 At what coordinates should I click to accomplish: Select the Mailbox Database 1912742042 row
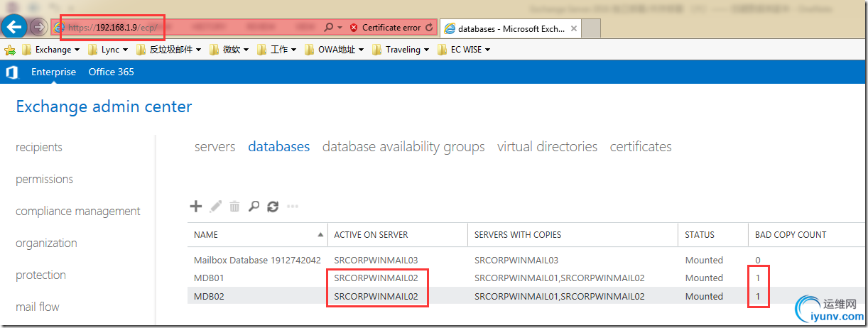click(x=528, y=261)
